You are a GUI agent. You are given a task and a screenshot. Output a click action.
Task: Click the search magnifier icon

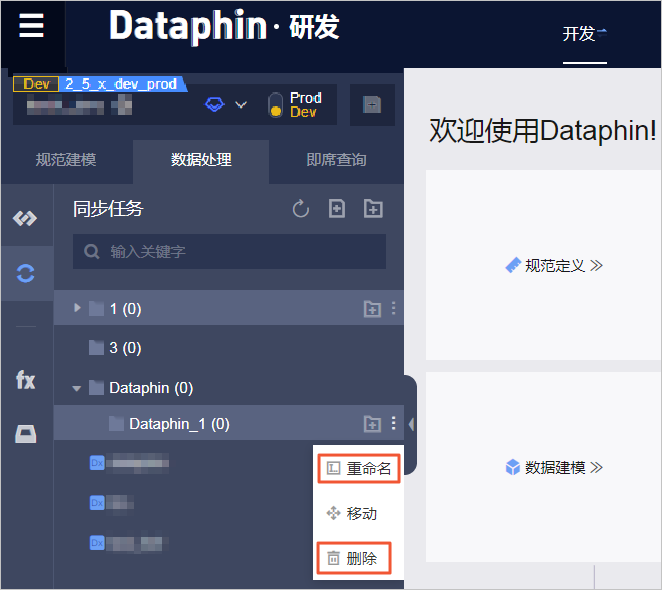[x=92, y=252]
